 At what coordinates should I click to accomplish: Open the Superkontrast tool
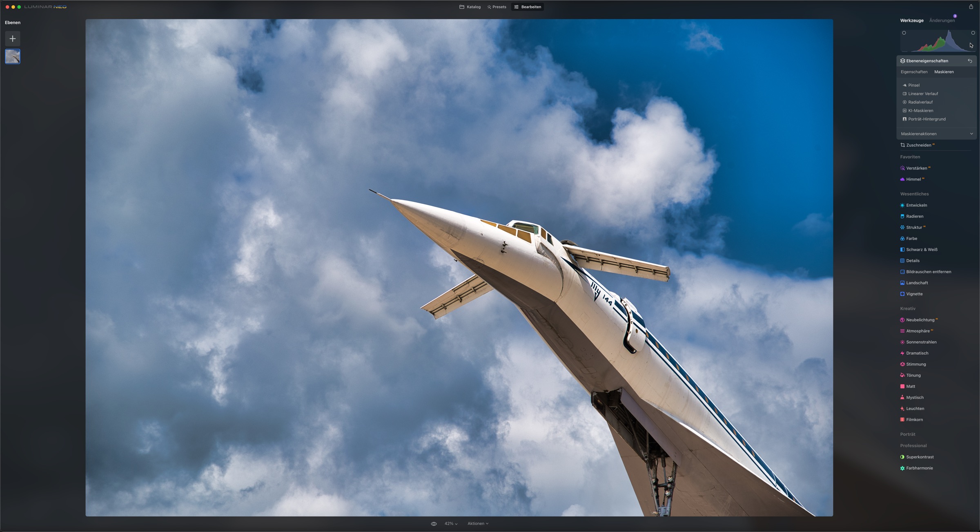[920, 457]
